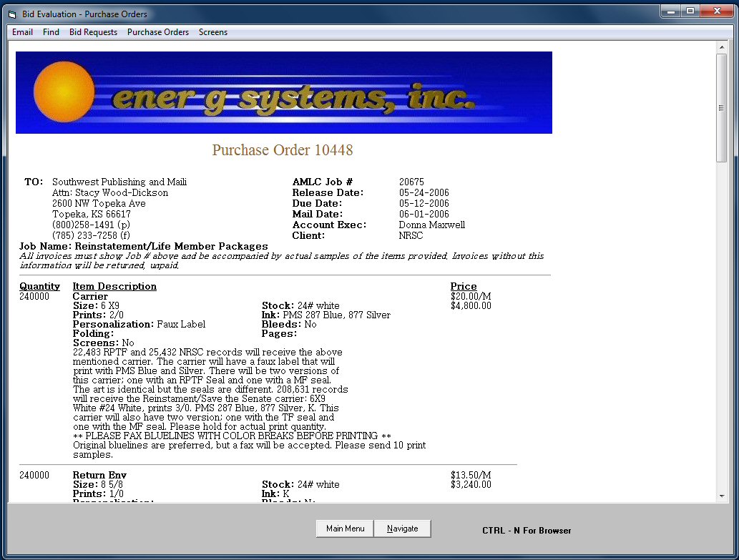Click the Price column header
Viewport: 739px width, 560px height.
click(x=464, y=286)
